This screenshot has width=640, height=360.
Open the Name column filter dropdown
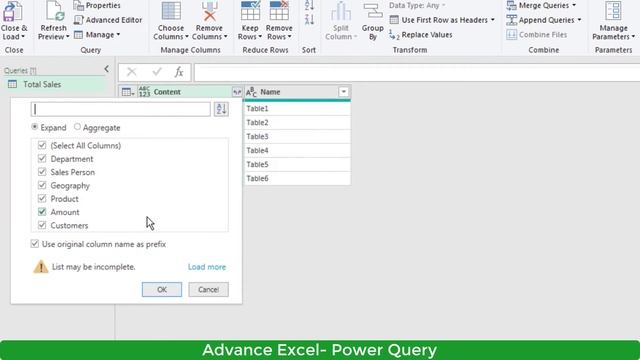click(344, 92)
